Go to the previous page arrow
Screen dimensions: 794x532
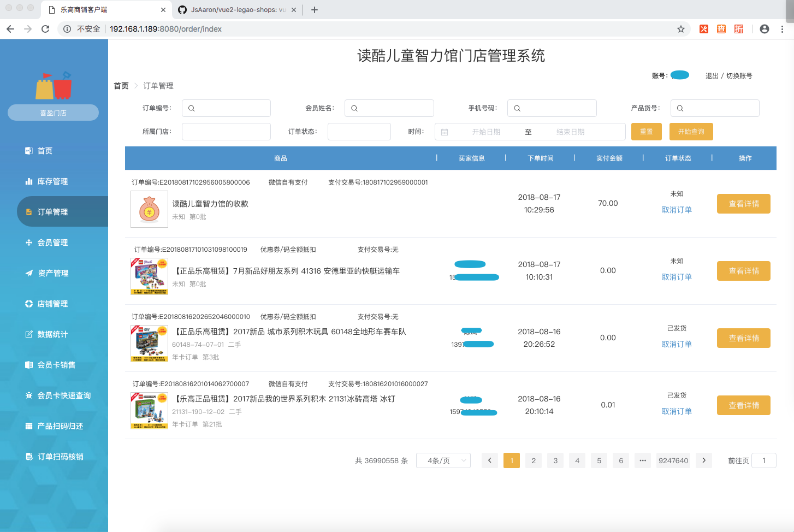[x=490, y=460]
